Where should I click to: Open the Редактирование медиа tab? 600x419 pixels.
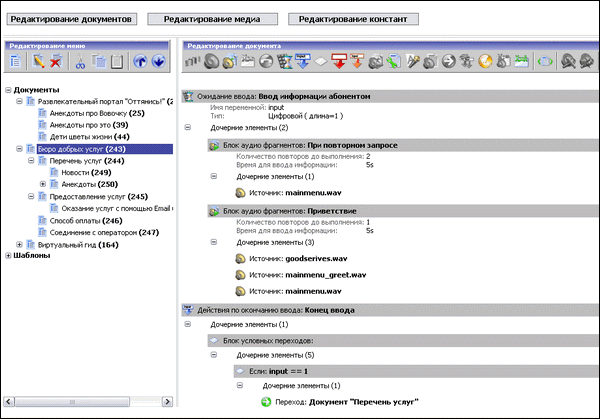click(x=212, y=19)
